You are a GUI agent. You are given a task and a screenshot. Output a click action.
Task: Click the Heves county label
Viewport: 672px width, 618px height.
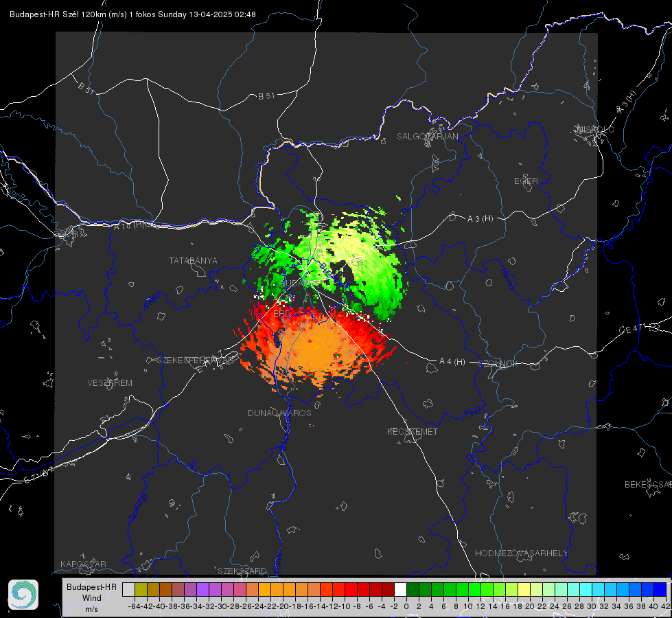click(x=507, y=279)
